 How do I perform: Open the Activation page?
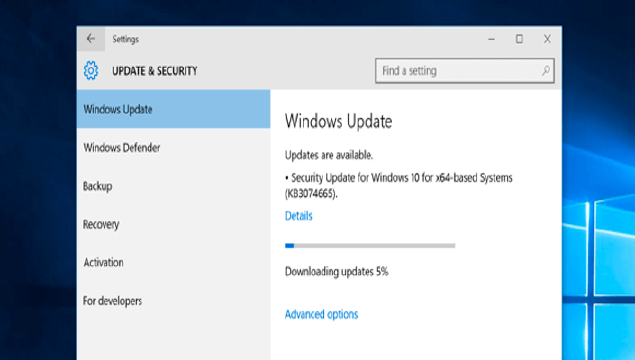[x=173, y=262]
